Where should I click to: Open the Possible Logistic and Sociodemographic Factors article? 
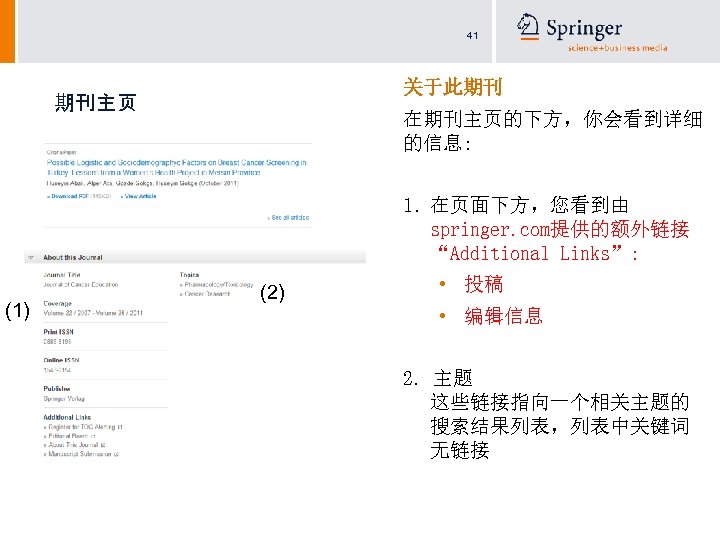[176, 168]
